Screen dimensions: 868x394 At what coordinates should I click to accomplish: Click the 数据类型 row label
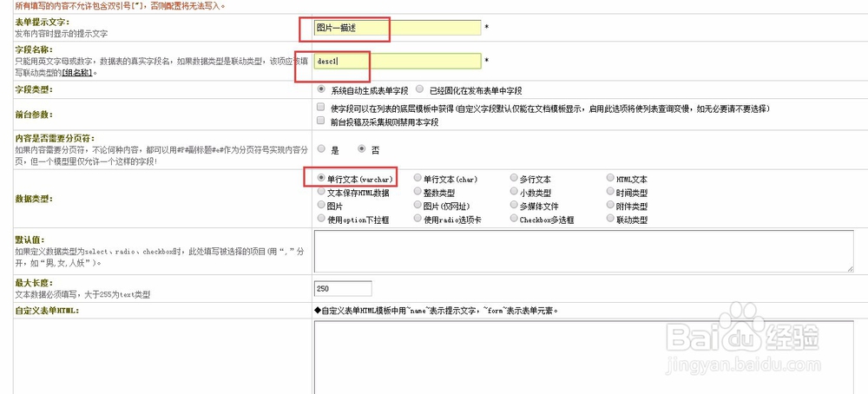pyautogui.click(x=35, y=198)
